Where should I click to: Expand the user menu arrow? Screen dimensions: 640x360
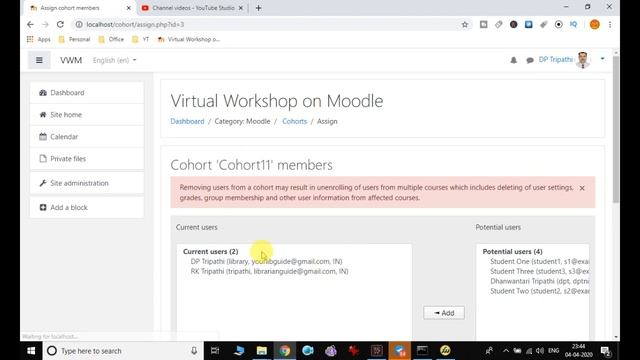[602, 59]
